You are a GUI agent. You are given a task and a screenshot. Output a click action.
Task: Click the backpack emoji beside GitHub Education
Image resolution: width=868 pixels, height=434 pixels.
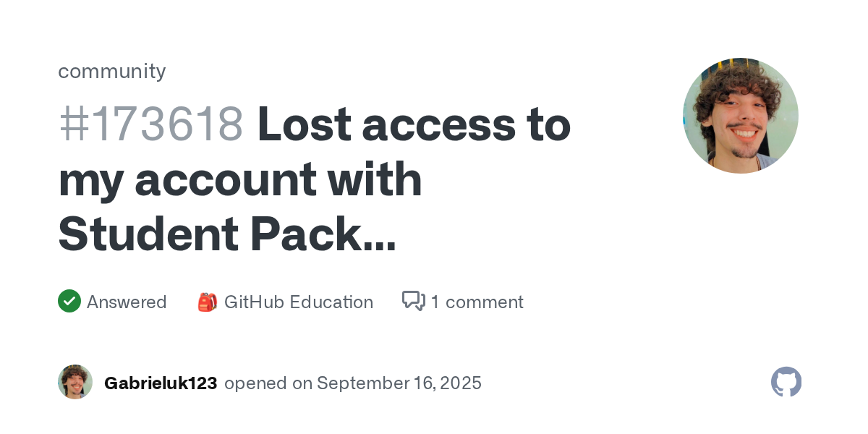pyautogui.click(x=208, y=302)
